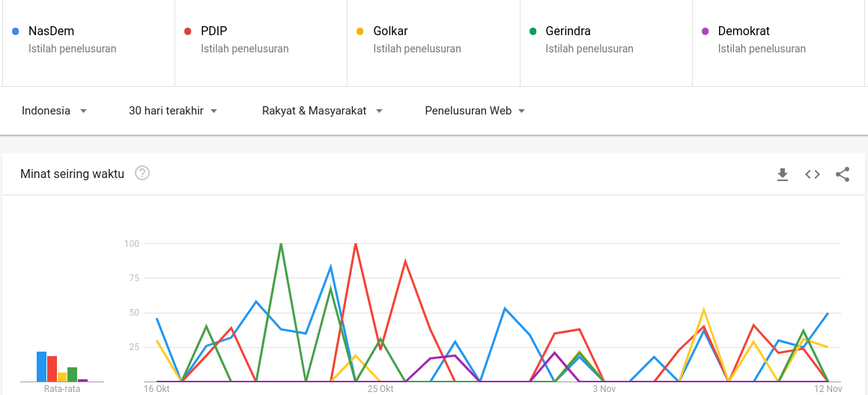Screen dimensions: 868x395
Task: Edit the Gerindra search term
Action: pyautogui.click(x=568, y=31)
